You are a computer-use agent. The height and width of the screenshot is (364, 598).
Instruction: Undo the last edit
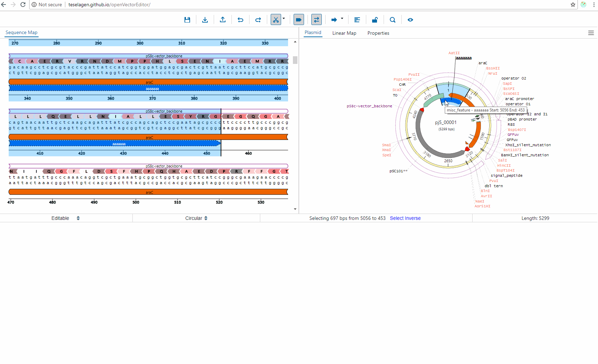(240, 20)
